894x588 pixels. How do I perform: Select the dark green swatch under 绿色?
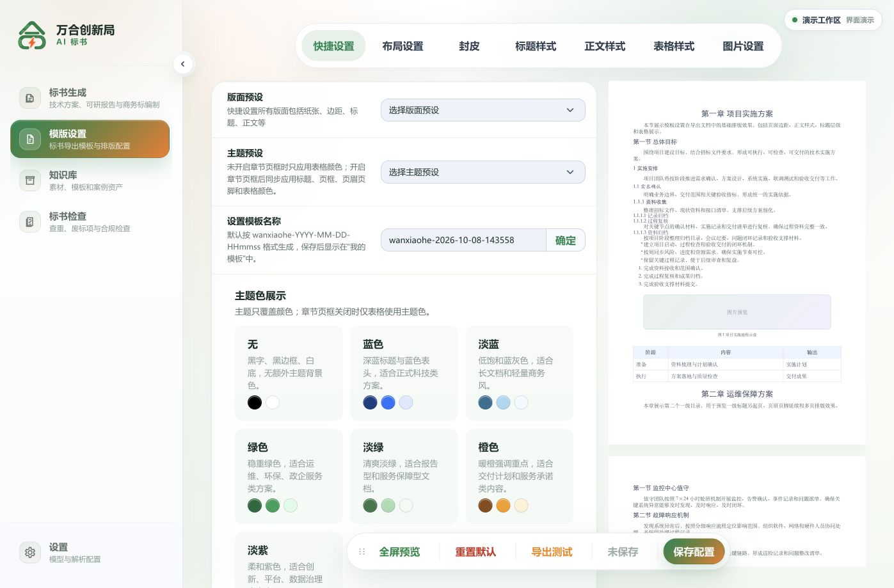tap(255, 505)
